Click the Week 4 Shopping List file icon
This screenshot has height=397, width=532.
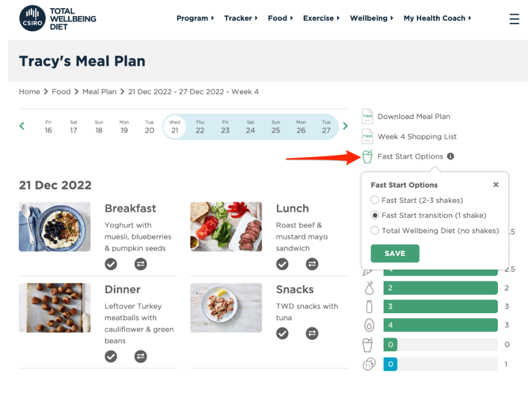[x=368, y=136]
